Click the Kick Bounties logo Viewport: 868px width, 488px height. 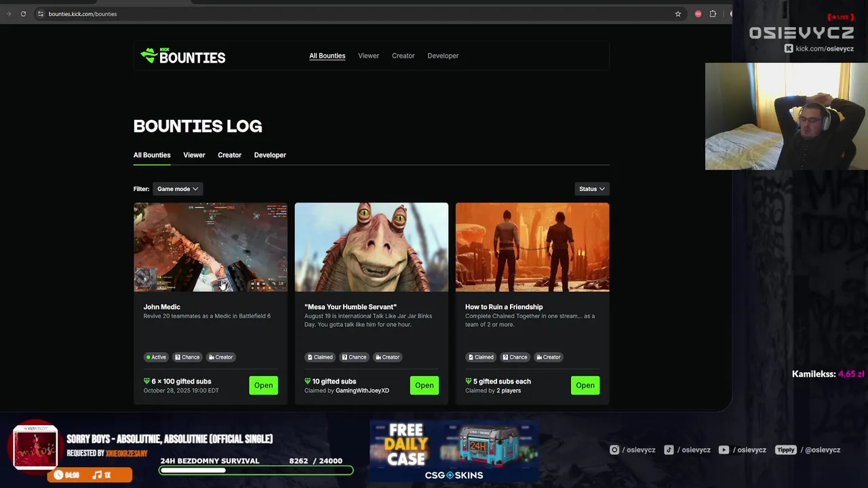pos(183,56)
